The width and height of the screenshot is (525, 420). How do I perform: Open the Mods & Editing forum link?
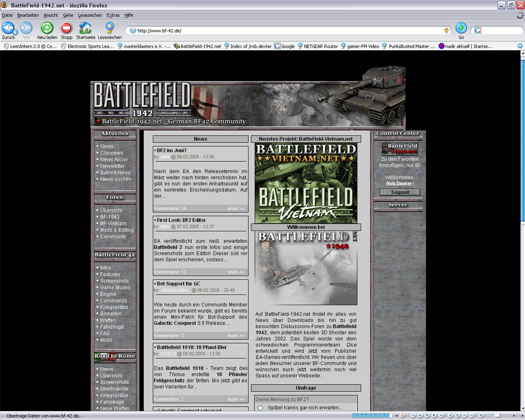(117, 230)
